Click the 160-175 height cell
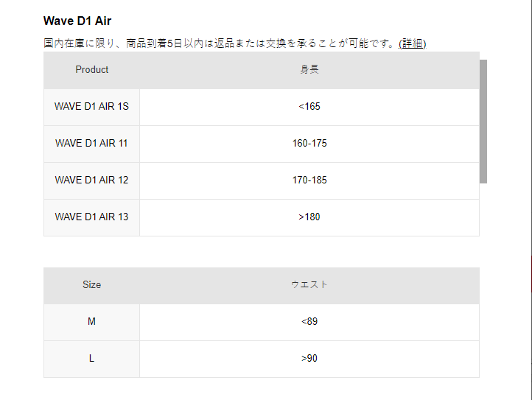The width and height of the screenshot is (532, 400). (309, 144)
